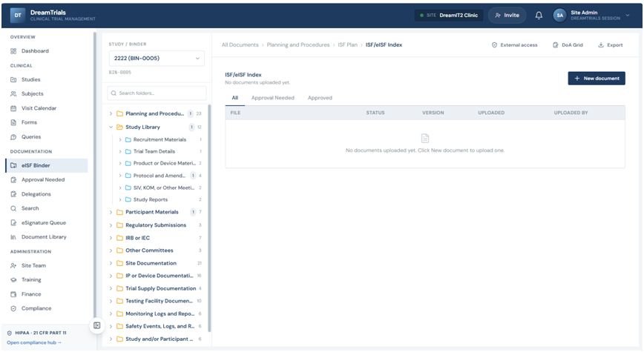The width and height of the screenshot is (644, 352).
Task: Click the New document button
Action: point(597,79)
